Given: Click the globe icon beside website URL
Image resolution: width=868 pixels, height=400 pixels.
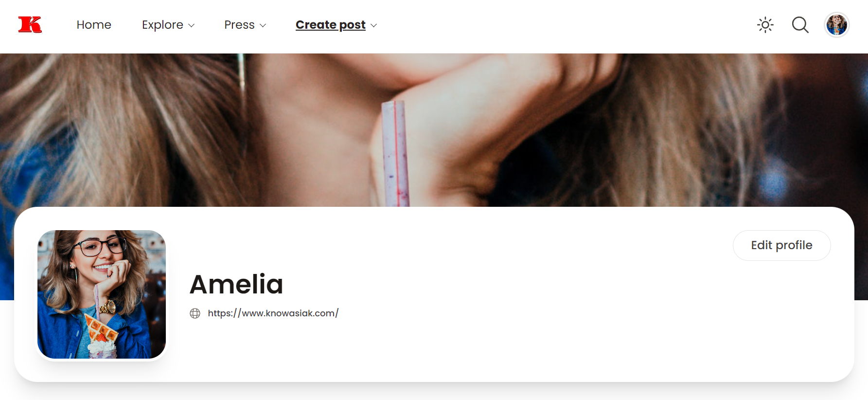Looking at the screenshot, I should [x=195, y=313].
